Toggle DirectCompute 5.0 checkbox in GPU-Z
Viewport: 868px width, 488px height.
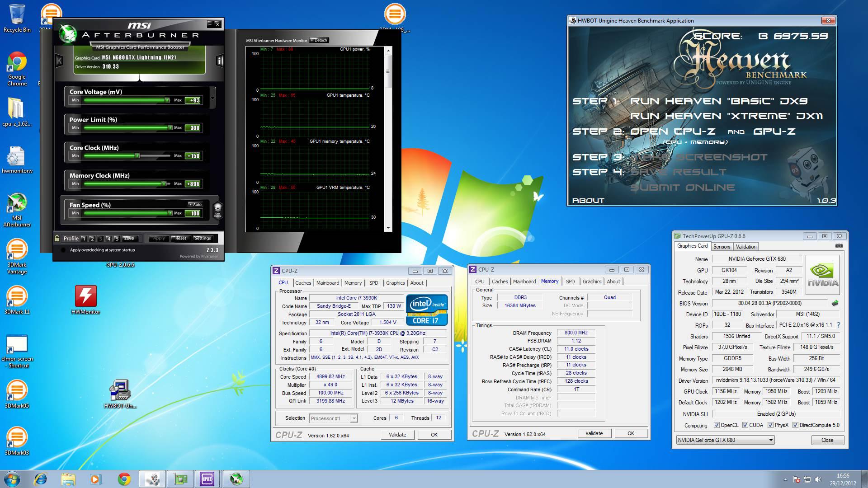[x=795, y=425]
